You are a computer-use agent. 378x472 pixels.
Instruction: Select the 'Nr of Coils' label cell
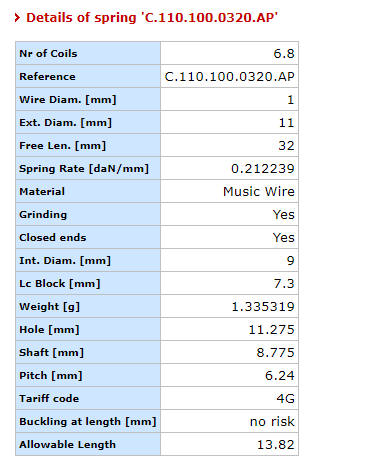click(88, 53)
